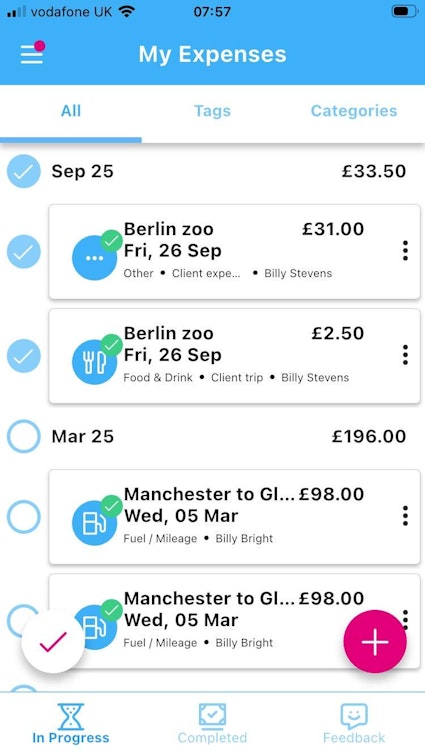425x756 pixels.
Task: Switch to the Categories tab
Action: click(x=354, y=111)
